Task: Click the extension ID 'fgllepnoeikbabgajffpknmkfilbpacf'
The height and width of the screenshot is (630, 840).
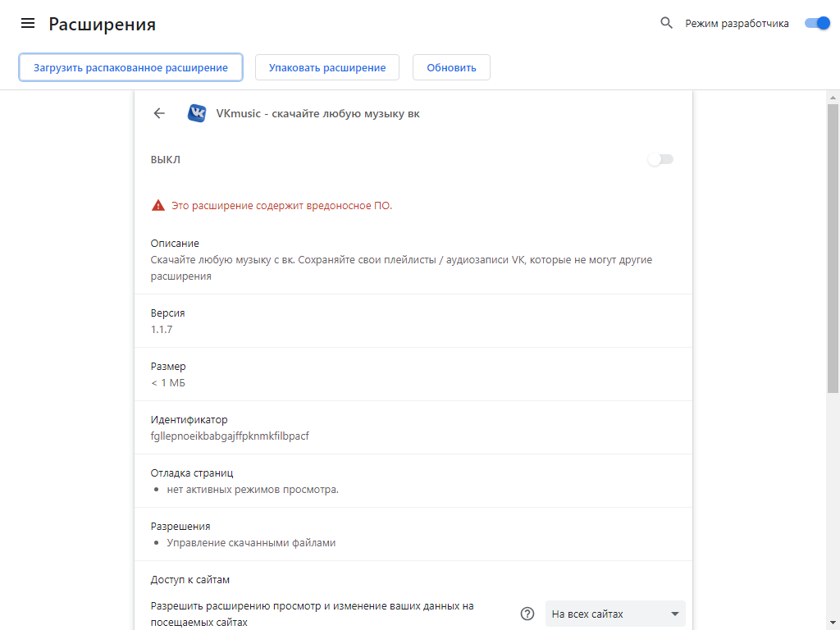Action: pos(230,436)
